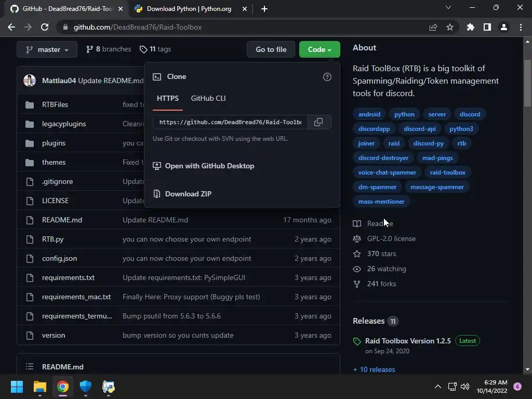Screen dimensions: 532x399
Task: Open the Chrome three-dot menu
Action: tap(521, 27)
